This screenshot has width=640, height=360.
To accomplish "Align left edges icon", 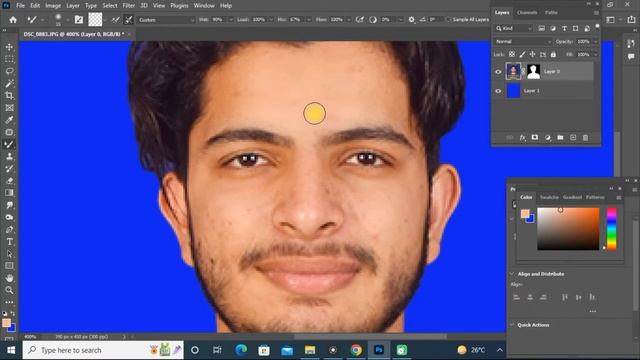I will click(517, 297).
